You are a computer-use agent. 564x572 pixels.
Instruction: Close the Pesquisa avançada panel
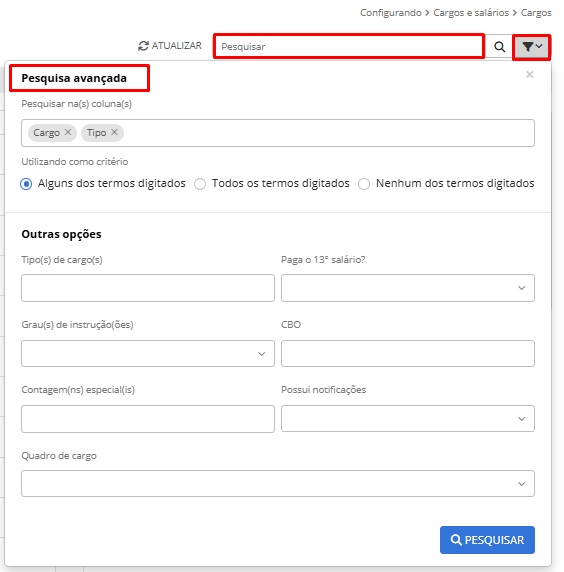[x=530, y=75]
